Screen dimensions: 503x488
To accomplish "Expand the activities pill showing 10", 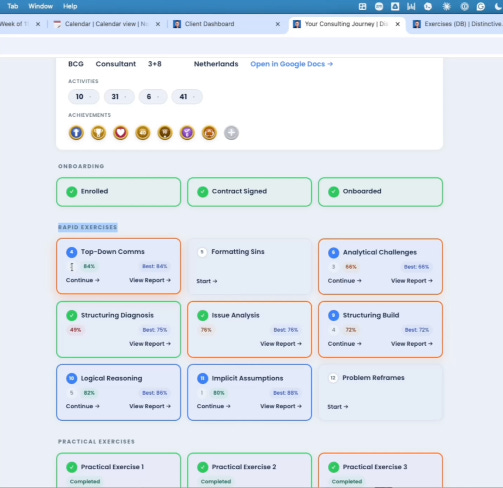I will pos(83,97).
